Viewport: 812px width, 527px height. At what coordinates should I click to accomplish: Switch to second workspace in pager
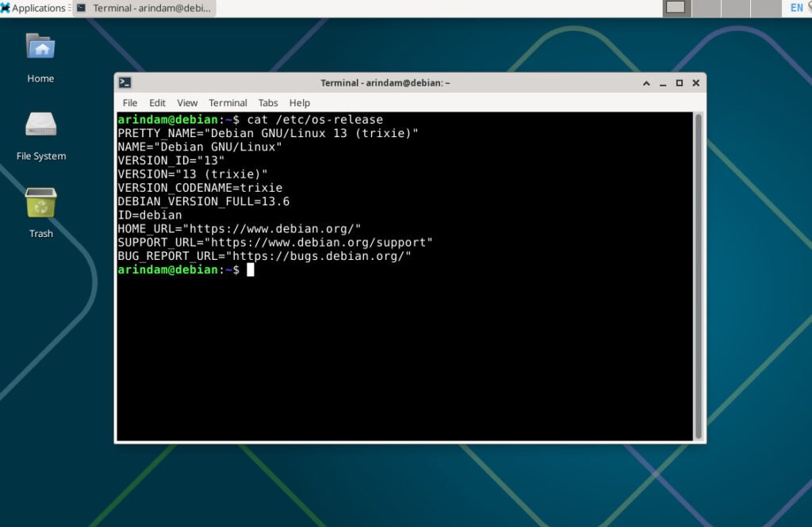[707, 8]
